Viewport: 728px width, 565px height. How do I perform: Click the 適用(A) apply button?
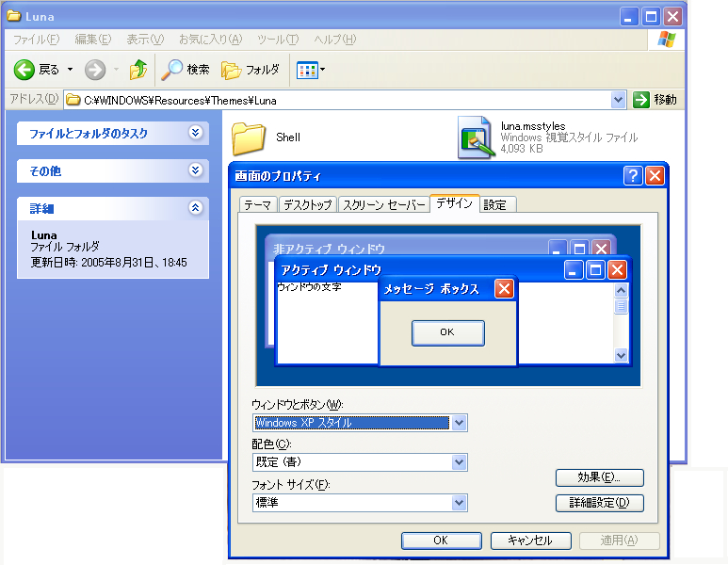pos(620,541)
